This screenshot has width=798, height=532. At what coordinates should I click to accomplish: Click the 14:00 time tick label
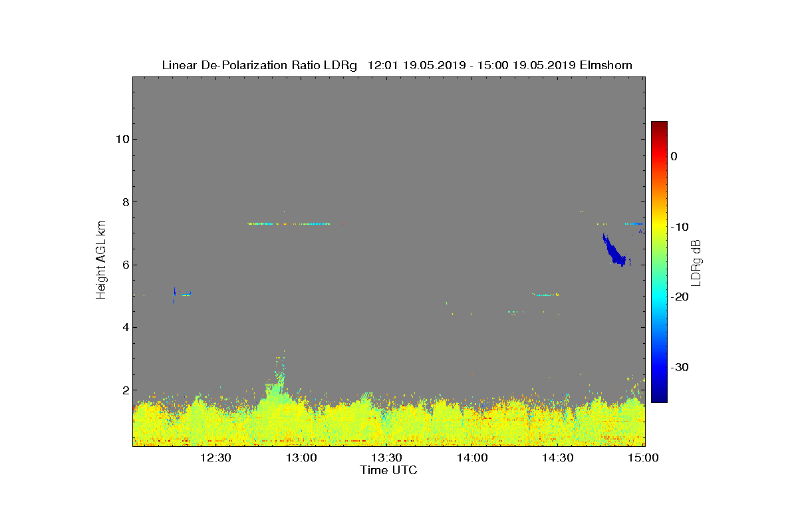[x=472, y=458]
